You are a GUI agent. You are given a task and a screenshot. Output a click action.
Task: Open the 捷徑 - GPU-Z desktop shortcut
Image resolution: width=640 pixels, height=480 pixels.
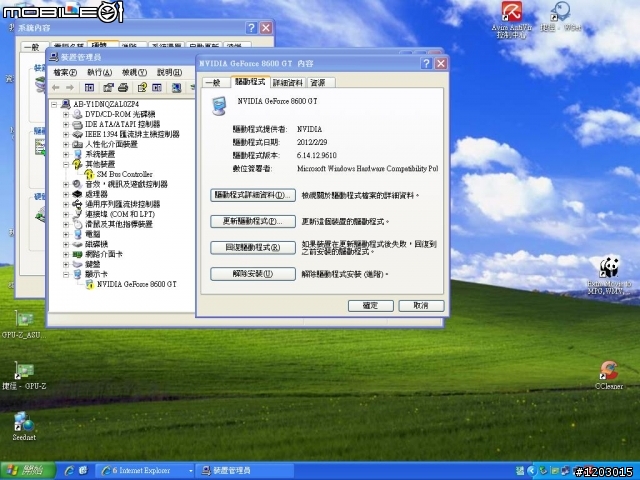pos(24,376)
